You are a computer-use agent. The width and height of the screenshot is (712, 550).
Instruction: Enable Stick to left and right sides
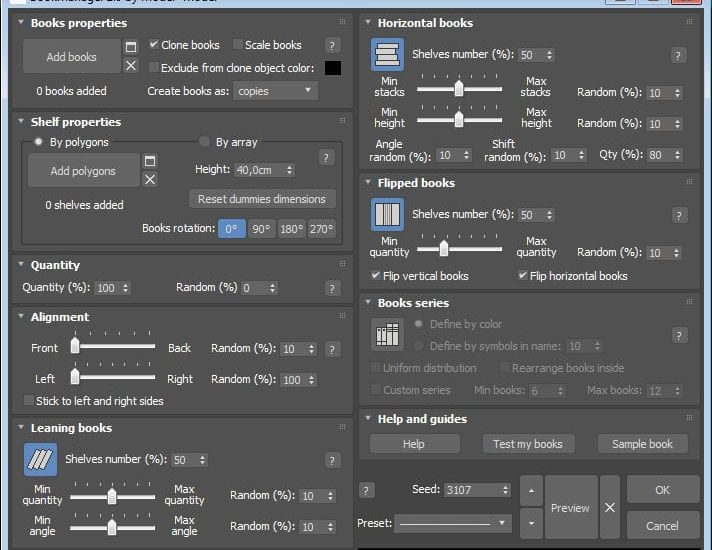(28, 401)
